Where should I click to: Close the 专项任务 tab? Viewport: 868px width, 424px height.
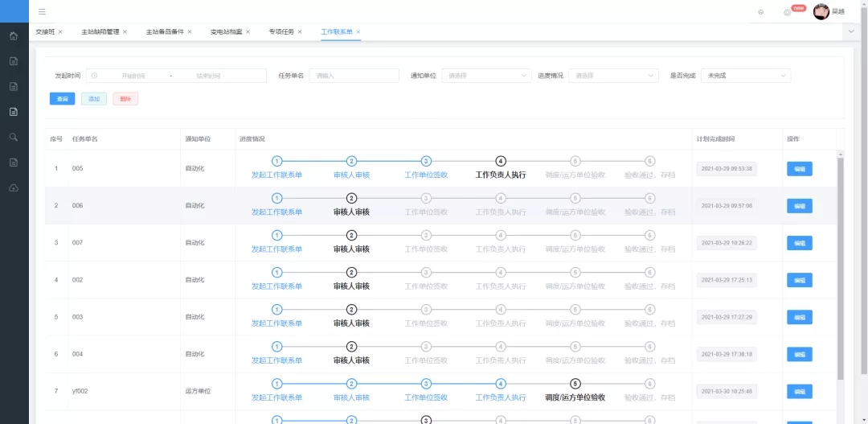(x=300, y=32)
